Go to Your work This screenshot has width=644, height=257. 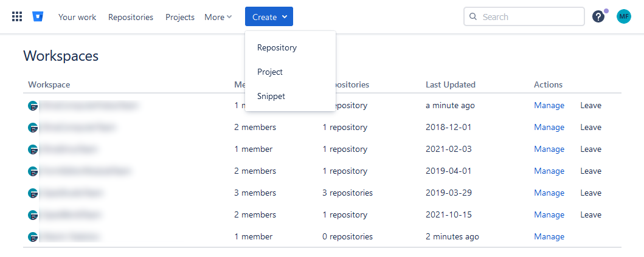coord(77,17)
